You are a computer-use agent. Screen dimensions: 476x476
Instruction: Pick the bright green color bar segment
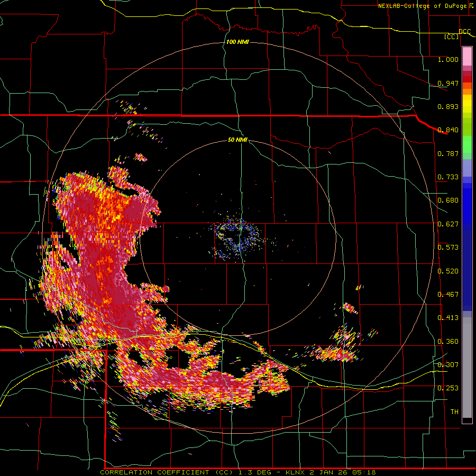click(467, 144)
